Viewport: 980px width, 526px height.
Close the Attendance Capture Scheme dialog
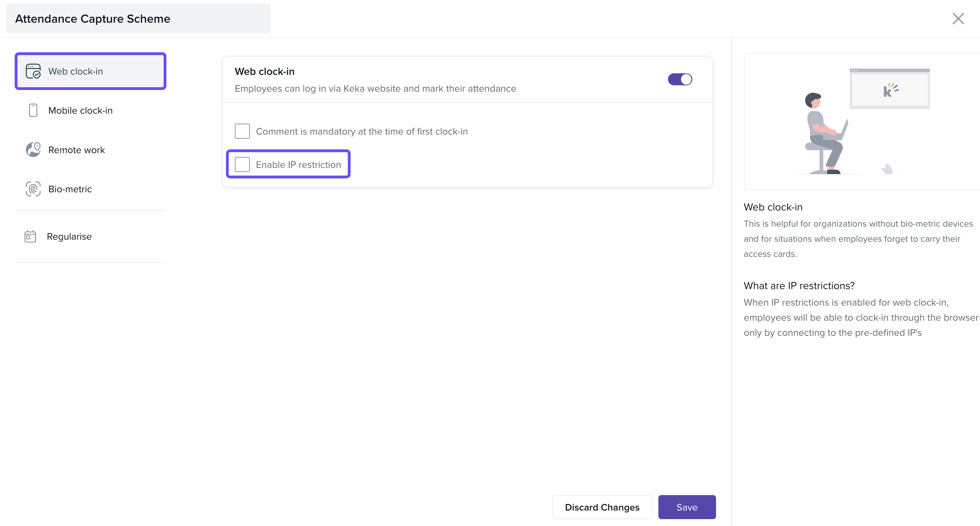coord(958,18)
